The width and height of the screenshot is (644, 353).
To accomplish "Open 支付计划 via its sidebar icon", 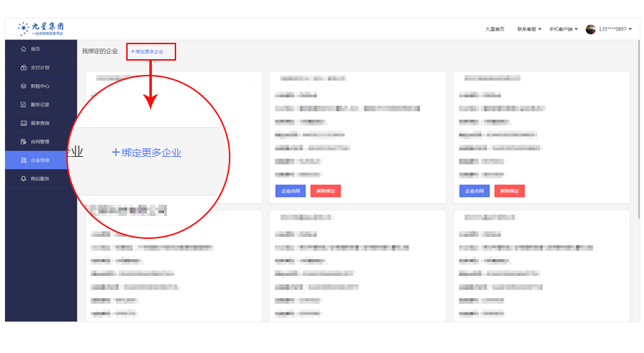I will [x=24, y=68].
